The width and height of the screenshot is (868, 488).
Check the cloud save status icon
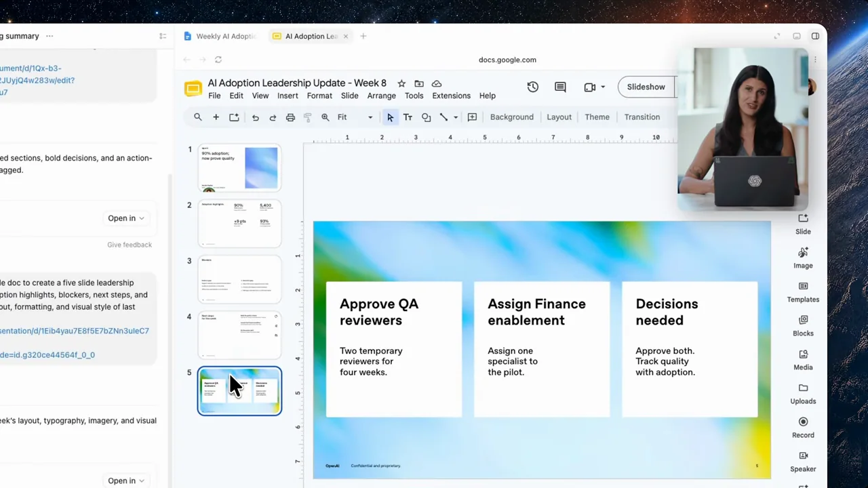click(437, 83)
